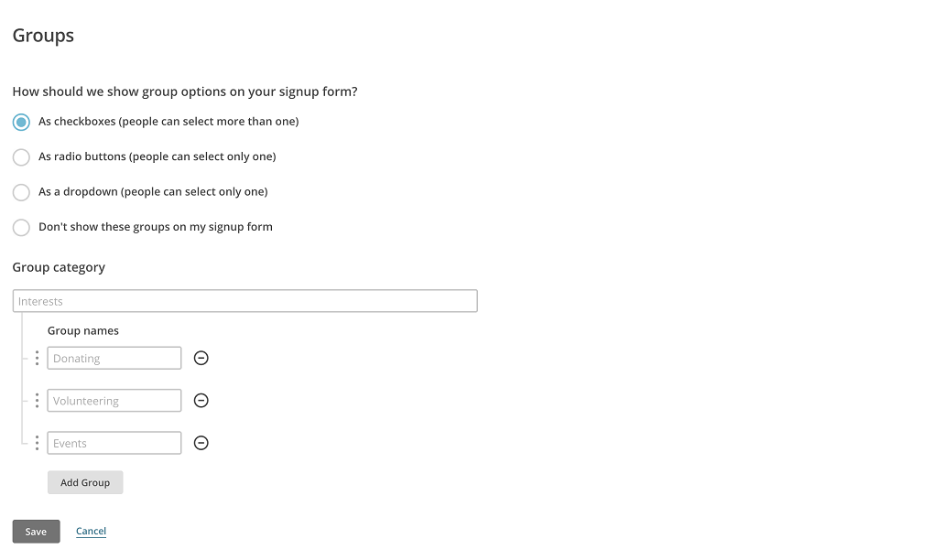Click the Volunteering group name field
Screen dimensions: 934x560
click(114, 400)
